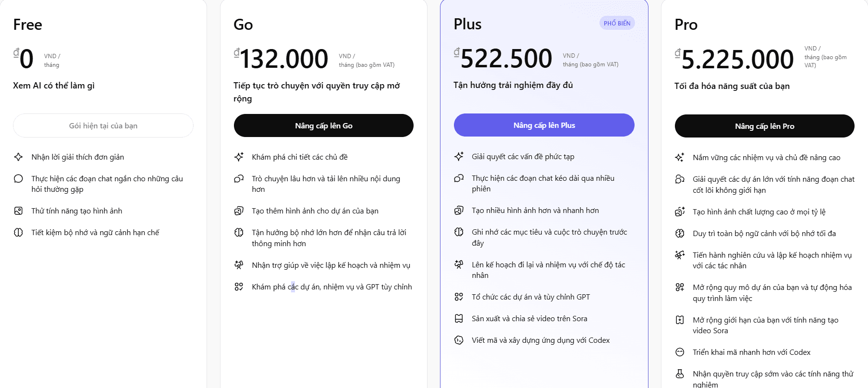Viewport: 868px width, 388px height.
Task: Select 'Gói hiện tại của bạn' in the Free plan
Action: [x=103, y=125]
